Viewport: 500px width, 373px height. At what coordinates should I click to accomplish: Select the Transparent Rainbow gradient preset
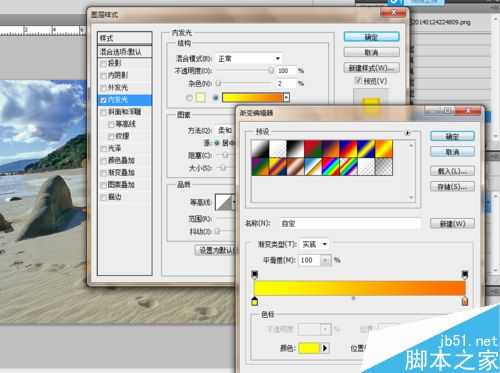click(349, 166)
